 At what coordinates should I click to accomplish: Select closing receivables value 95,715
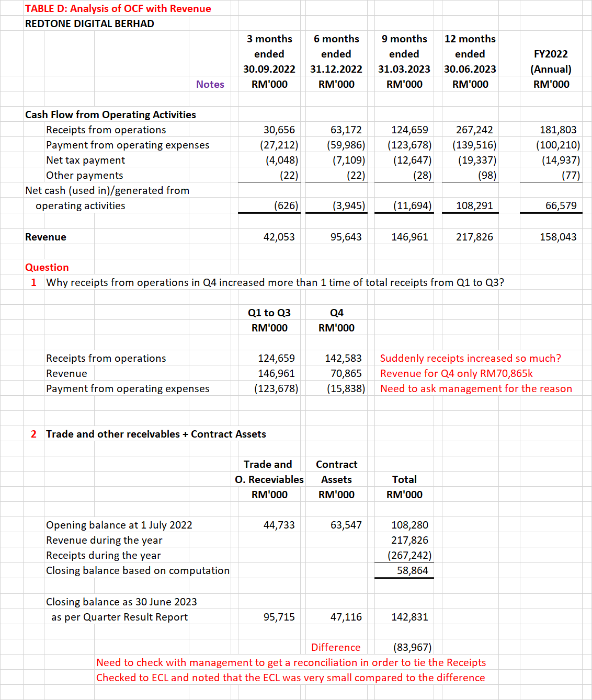click(279, 617)
